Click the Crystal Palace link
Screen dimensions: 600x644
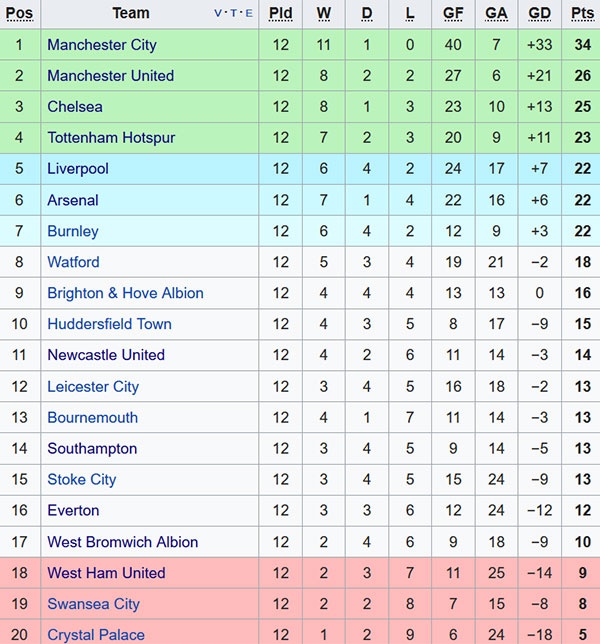click(x=96, y=635)
